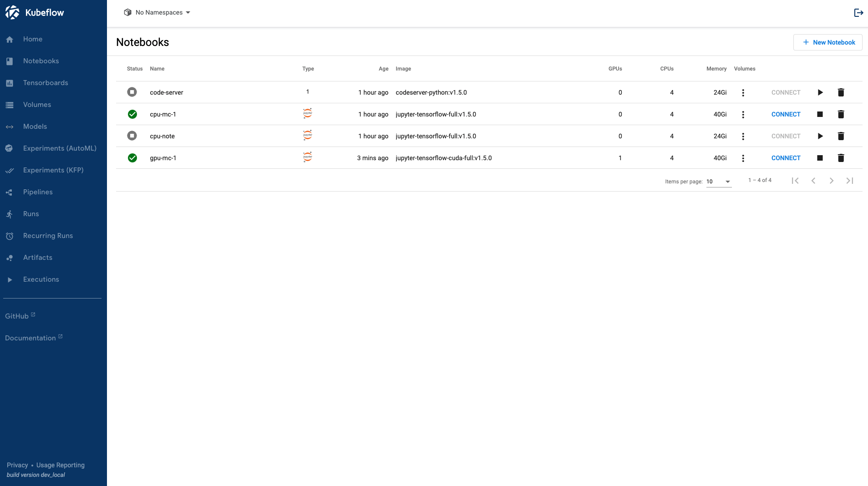Open the Usage Reporting link

point(61,465)
